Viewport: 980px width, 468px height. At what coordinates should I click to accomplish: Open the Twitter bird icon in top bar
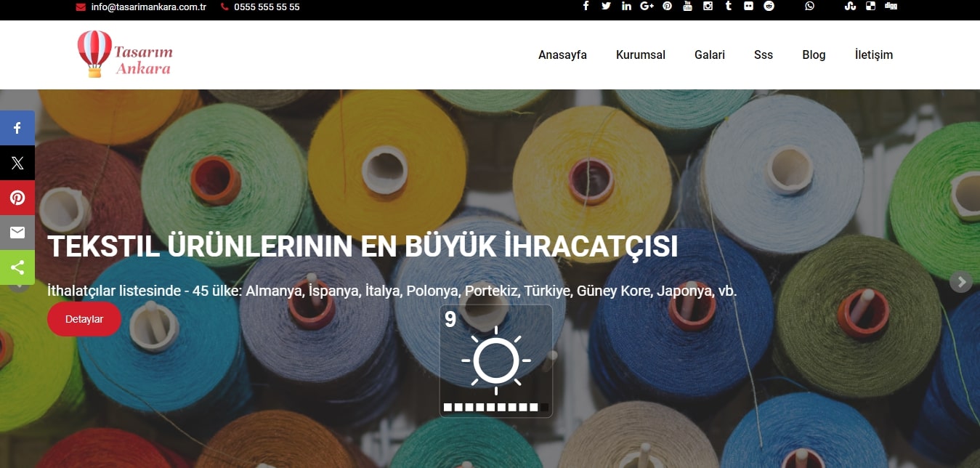pyautogui.click(x=606, y=7)
